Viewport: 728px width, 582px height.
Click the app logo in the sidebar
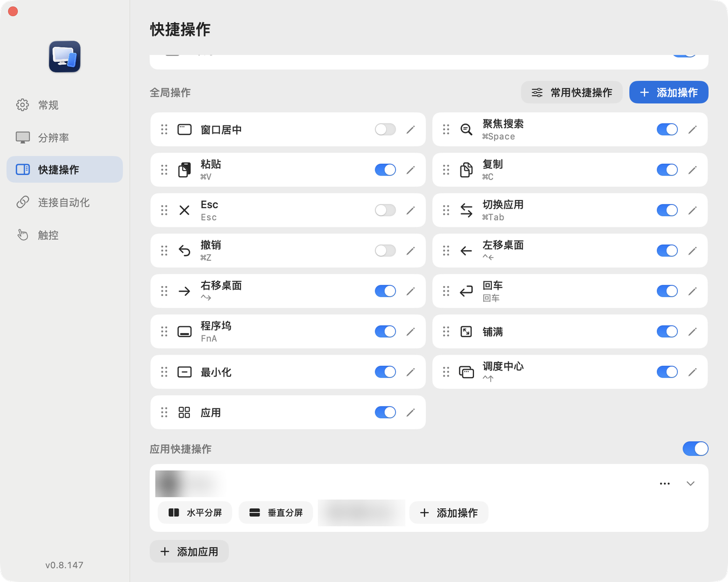[65, 57]
